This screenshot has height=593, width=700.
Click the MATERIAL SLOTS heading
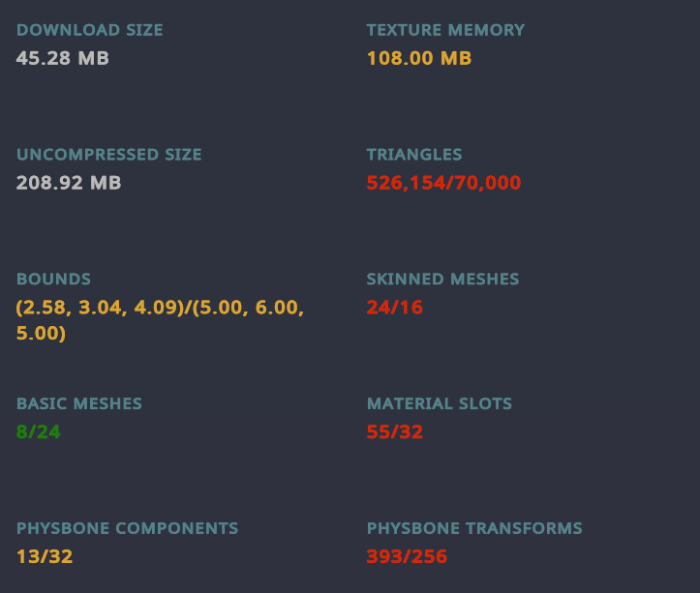point(440,403)
